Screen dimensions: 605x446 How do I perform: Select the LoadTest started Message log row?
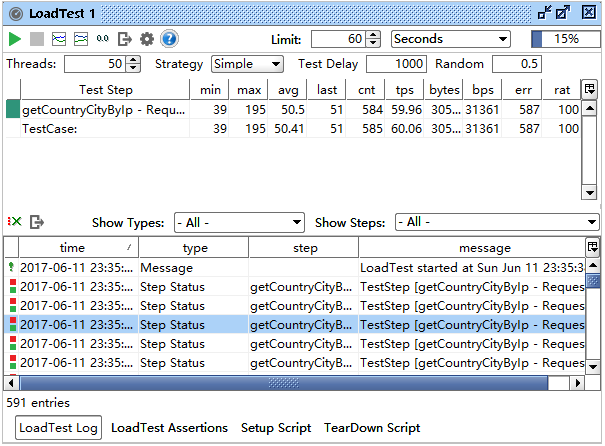[x=295, y=267]
